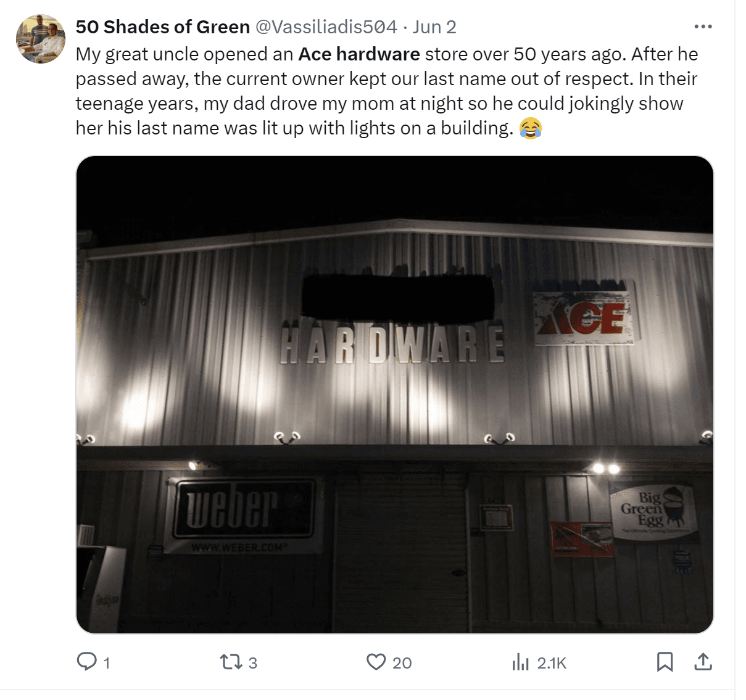The image size is (746, 700).
Task: Open the three-dot more options menu
Action: point(703,27)
